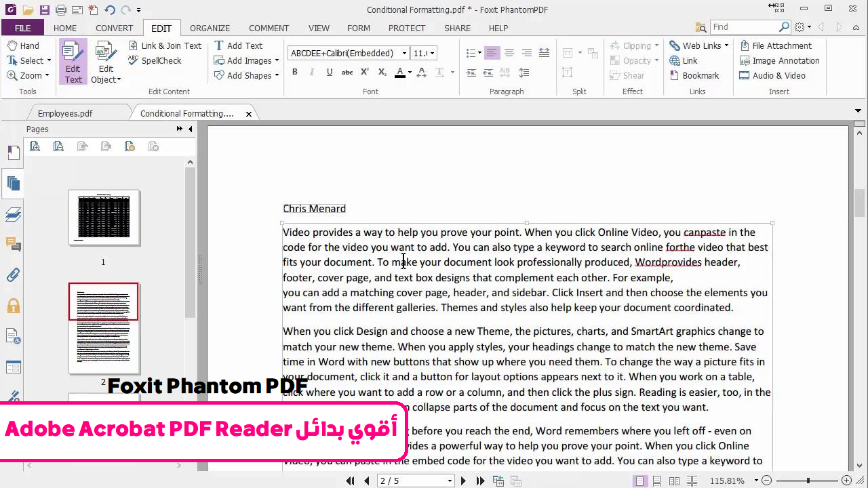
Task: Expand the Select tool dropdown
Action: pyautogui.click(x=49, y=61)
